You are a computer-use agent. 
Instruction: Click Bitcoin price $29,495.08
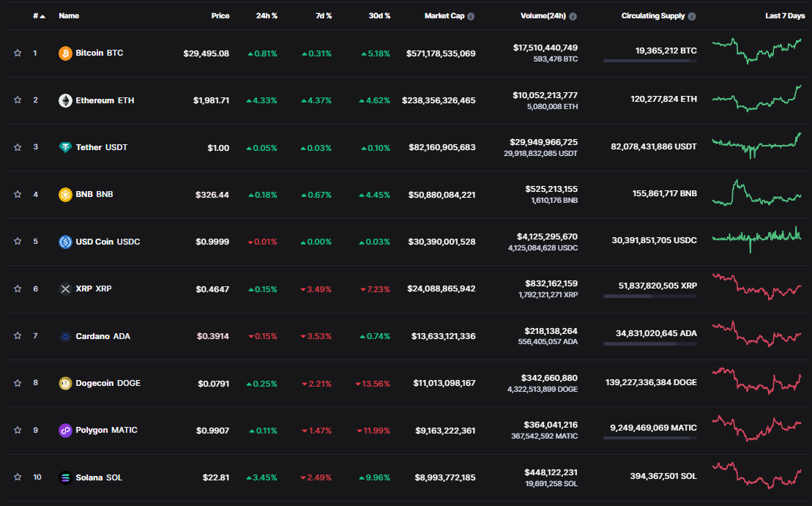[x=206, y=53]
